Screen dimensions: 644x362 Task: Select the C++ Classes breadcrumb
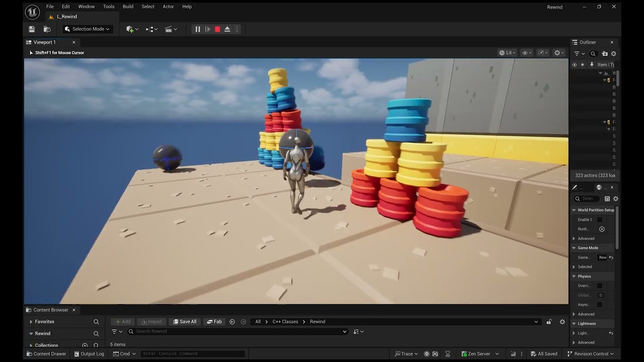(x=285, y=322)
